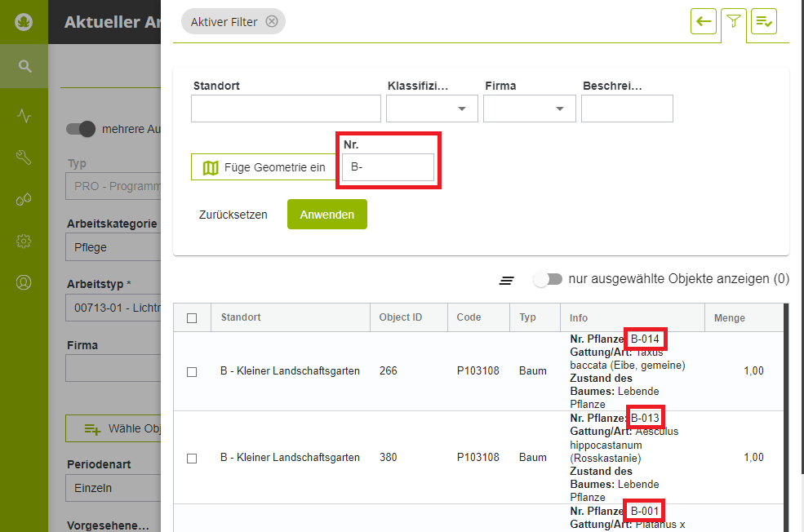Screen dimensions: 804x532
Task: Open the user profile icon in sidebar
Action: click(24, 282)
